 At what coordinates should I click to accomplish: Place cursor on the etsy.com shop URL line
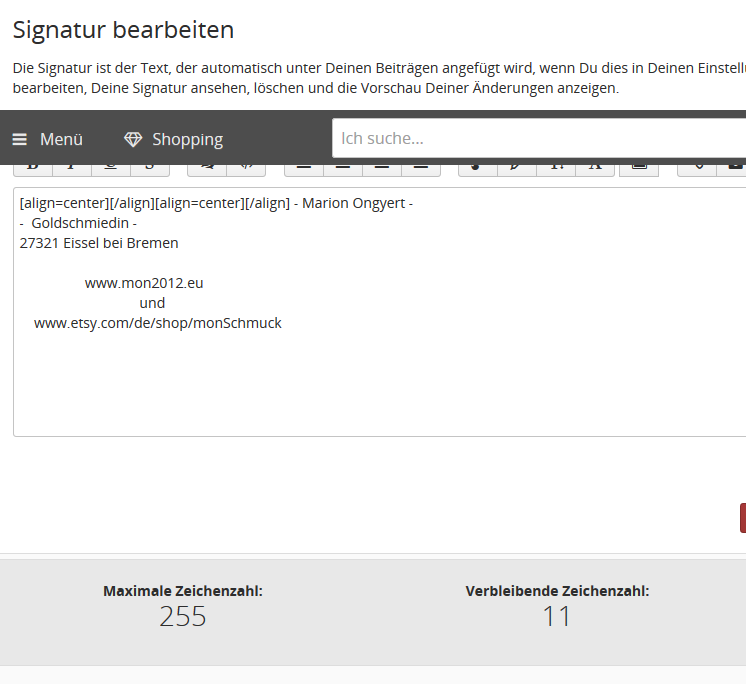(x=158, y=323)
